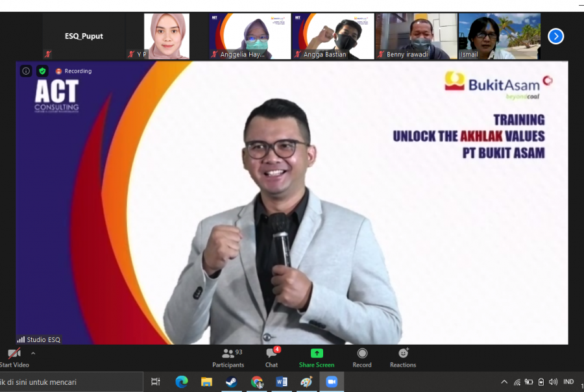Show next participants with the blue arrow

(x=555, y=36)
